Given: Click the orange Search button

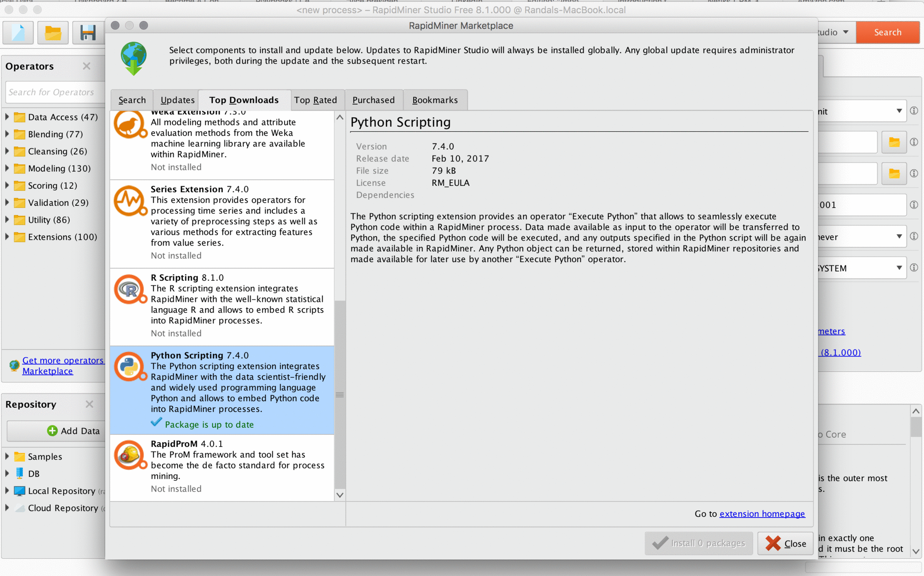Looking at the screenshot, I should pos(888,32).
